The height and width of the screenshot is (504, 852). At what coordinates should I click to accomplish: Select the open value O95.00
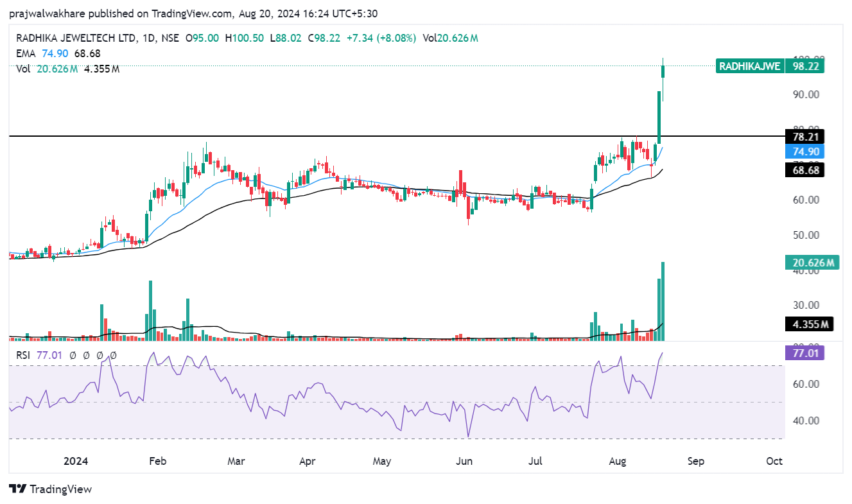pos(202,39)
